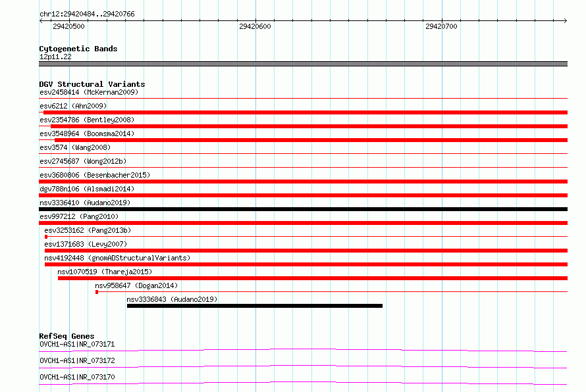Click the red esv3548964 variant bar

coord(311,140)
